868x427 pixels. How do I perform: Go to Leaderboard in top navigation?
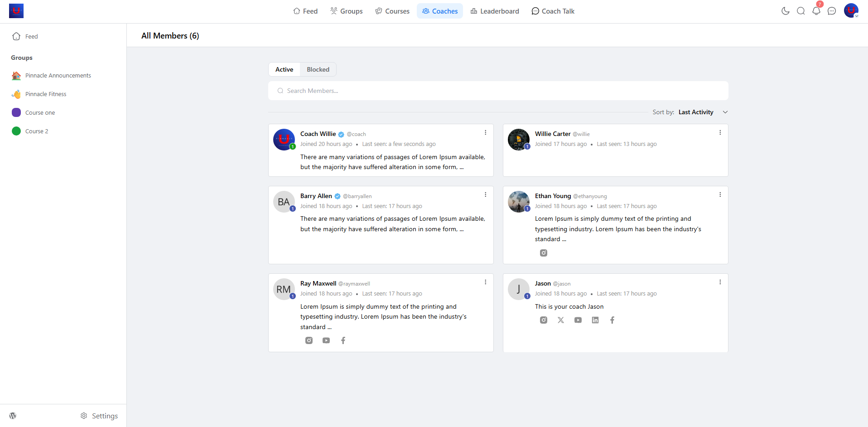[x=495, y=11]
